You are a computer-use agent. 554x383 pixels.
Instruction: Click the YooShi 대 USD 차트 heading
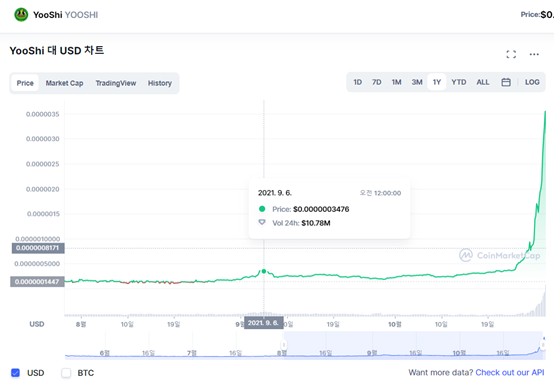tap(57, 51)
